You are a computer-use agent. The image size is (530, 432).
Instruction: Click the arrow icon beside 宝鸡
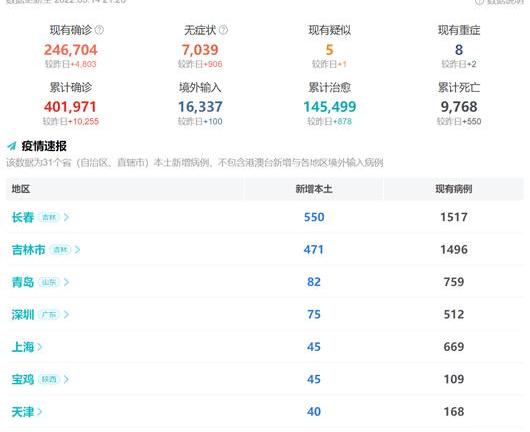[x=66, y=379]
